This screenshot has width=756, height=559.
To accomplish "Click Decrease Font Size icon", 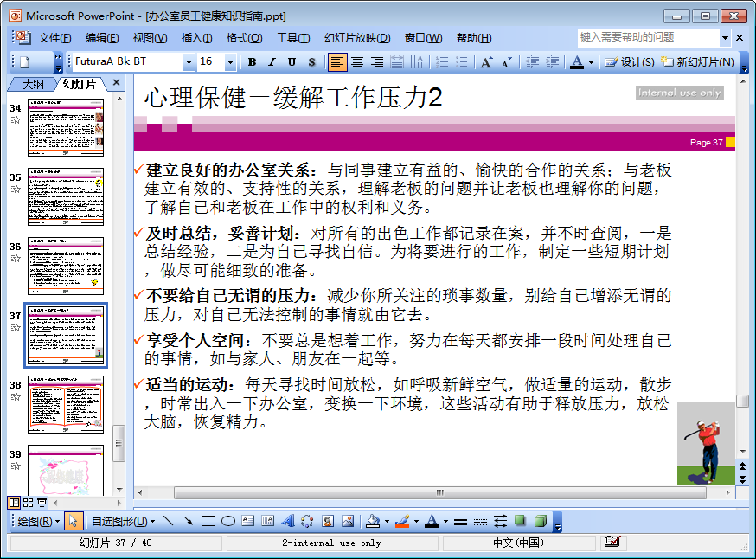I will (506, 61).
